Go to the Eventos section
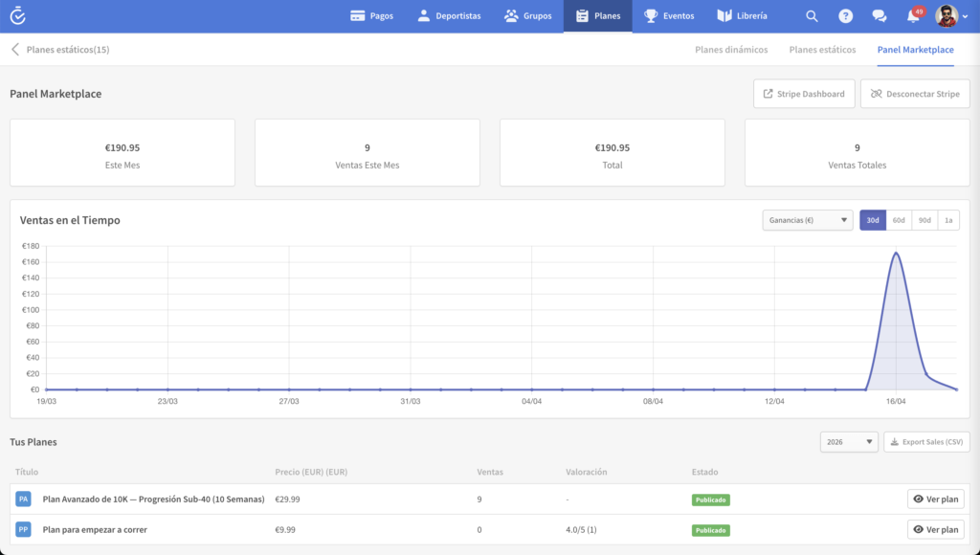 point(668,16)
